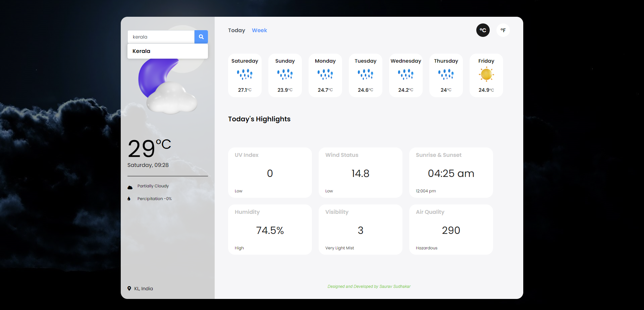Click the UV Index card title
Viewport: 644px width, 310px height.
(x=247, y=155)
